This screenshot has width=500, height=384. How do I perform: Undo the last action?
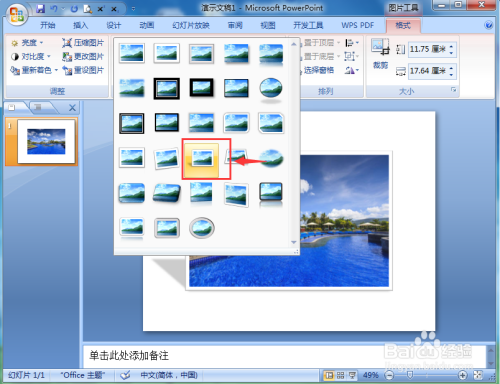[54, 9]
